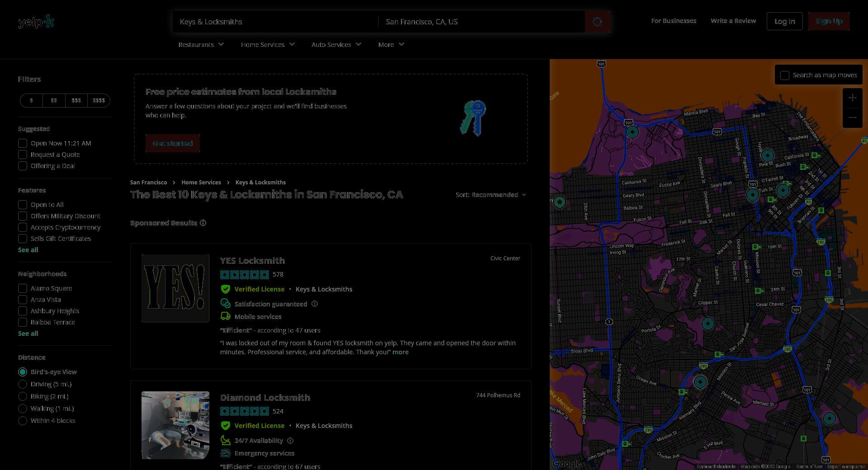Click the Verified License shield for YES Locksmith
868x470 pixels.
(x=225, y=289)
